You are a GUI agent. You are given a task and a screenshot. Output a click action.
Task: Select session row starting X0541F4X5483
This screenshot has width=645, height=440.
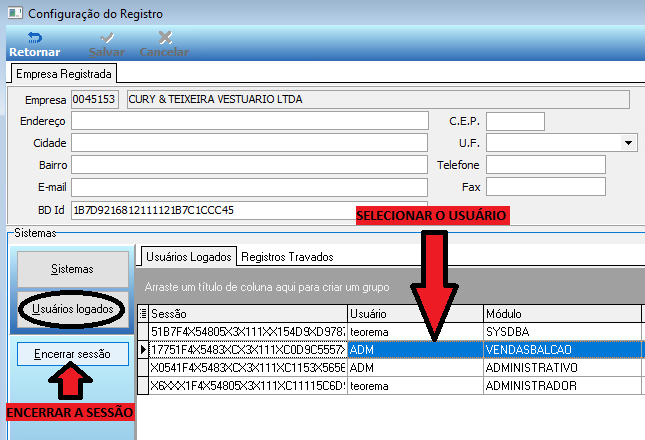tap(248, 368)
